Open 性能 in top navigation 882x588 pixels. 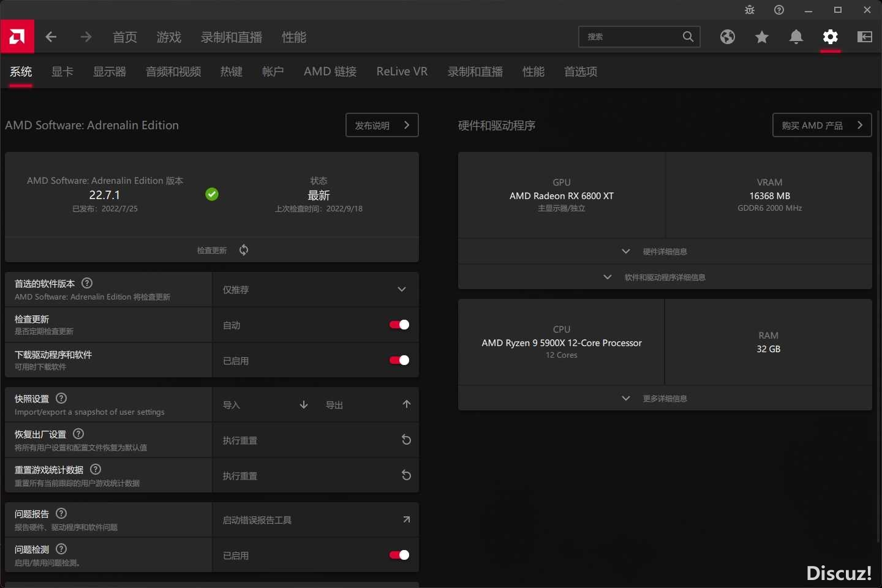294,37
